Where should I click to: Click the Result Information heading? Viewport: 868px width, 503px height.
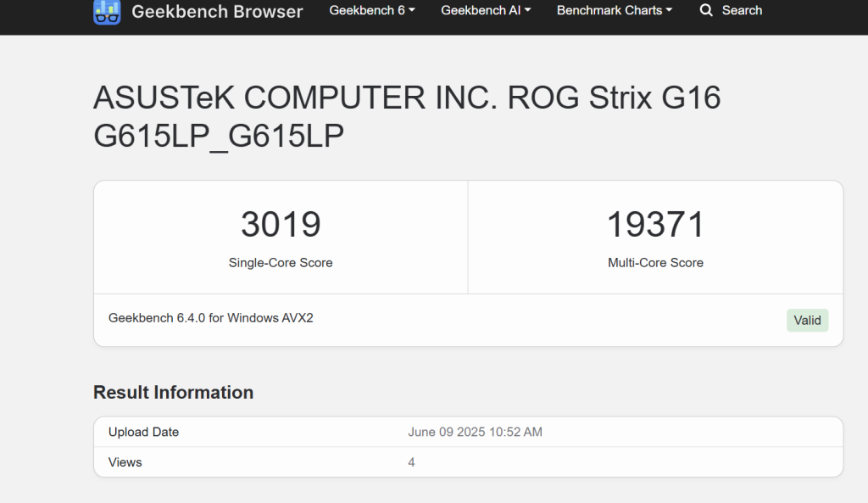click(173, 392)
